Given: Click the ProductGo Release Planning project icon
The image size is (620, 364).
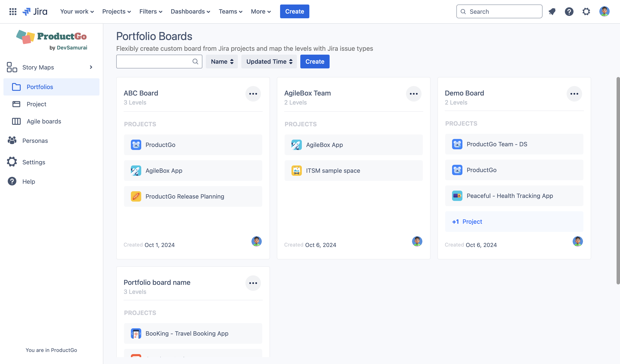Looking at the screenshot, I should tap(136, 196).
